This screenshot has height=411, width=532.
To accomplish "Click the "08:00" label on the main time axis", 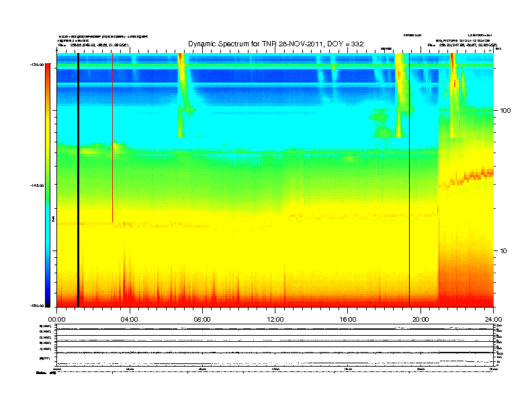I will coord(202,320).
